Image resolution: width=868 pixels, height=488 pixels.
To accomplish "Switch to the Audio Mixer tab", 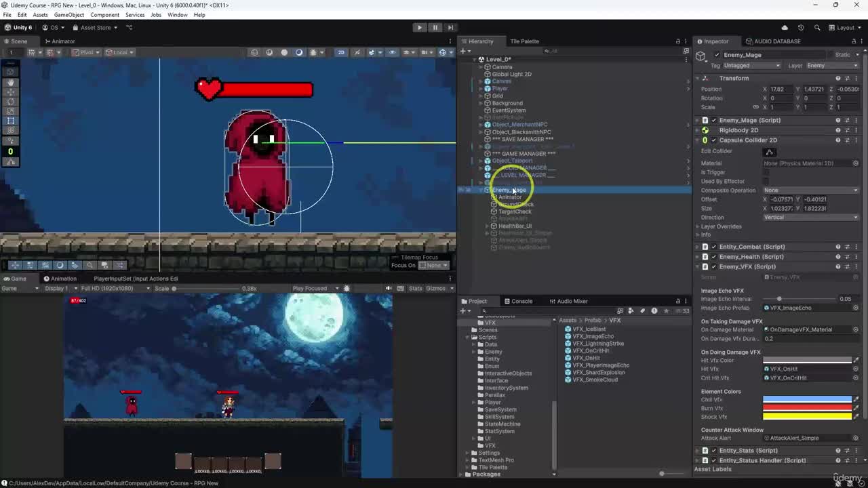I will 568,301.
